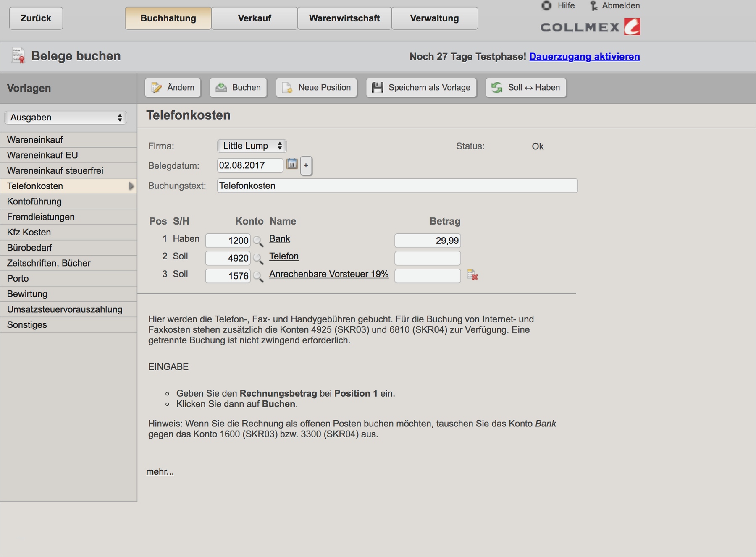Click the Konto field containing 1576
This screenshot has height=557, width=756.
click(x=228, y=276)
